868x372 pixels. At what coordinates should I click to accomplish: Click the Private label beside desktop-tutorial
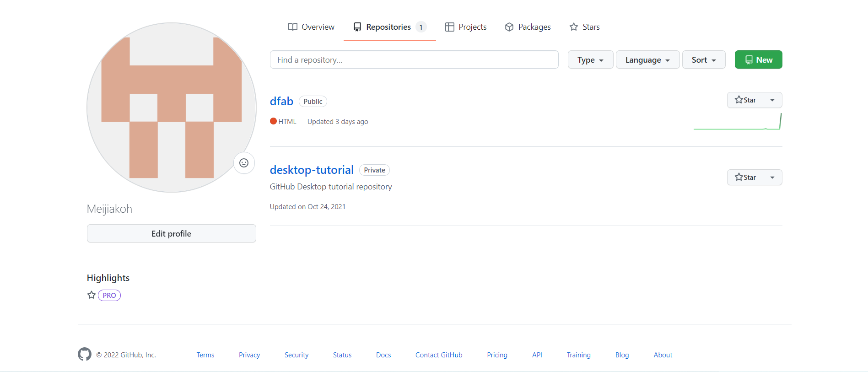(x=375, y=170)
